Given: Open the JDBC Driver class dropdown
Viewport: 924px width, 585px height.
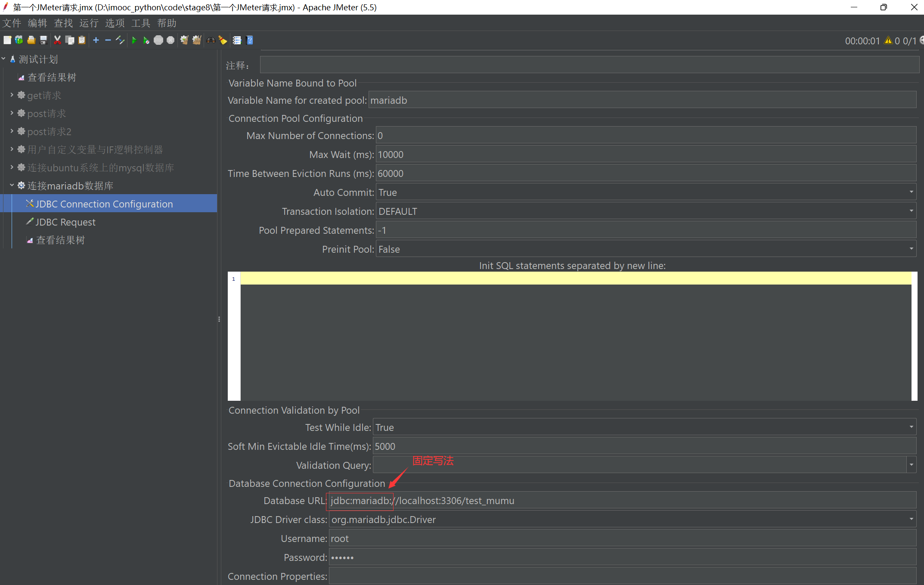Looking at the screenshot, I should (911, 520).
